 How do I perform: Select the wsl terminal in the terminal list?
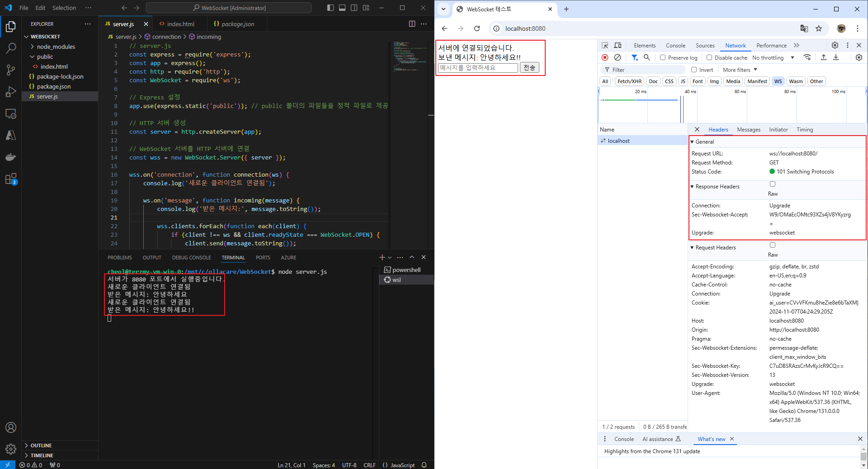coord(406,280)
